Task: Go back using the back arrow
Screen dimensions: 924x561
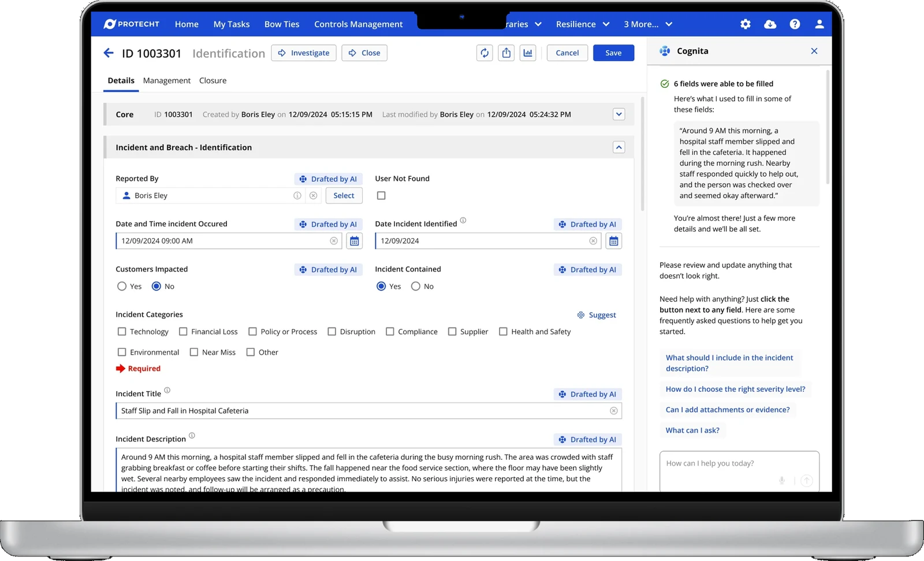Action: [109, 53]
